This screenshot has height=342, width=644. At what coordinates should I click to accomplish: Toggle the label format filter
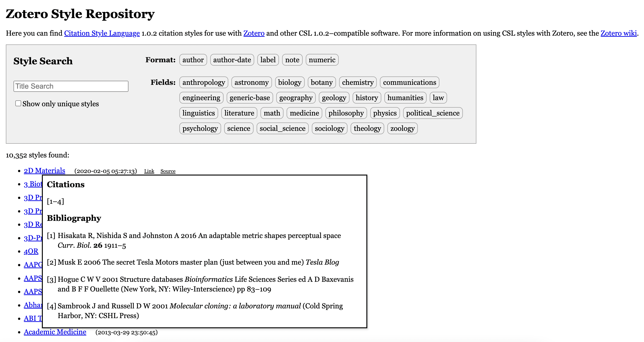click(x=268, y=60)
